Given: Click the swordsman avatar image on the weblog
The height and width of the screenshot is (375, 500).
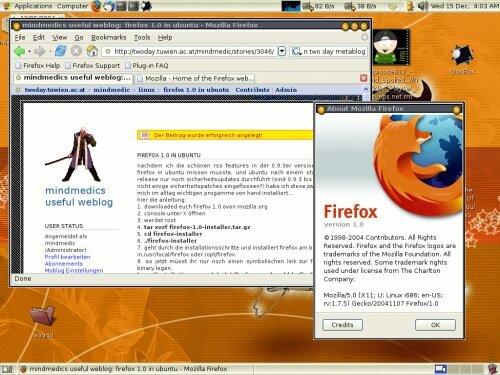Looking at the screenshot, I should (74, 155).
